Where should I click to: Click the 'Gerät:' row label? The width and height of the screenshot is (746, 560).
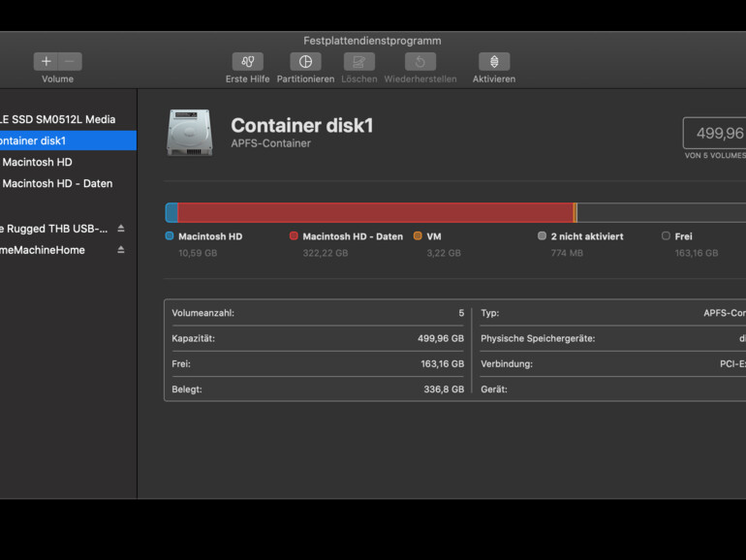point(494,389)
